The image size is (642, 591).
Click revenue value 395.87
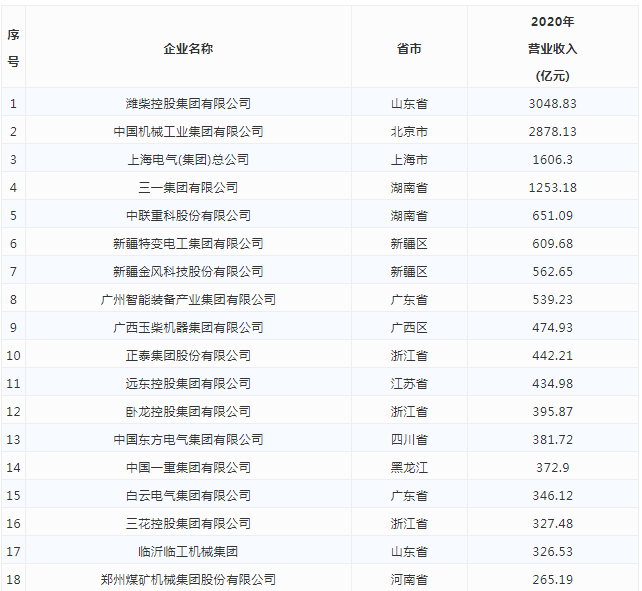tap(552, 412)
